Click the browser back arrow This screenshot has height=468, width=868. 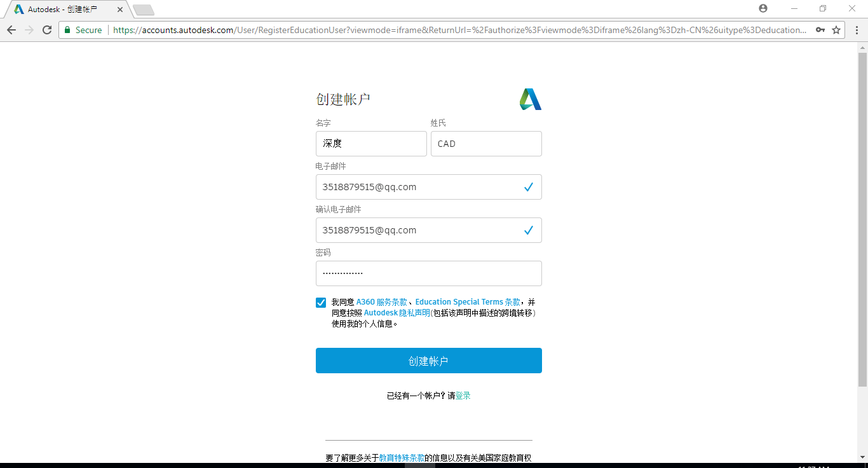click(x=11, y=30)
